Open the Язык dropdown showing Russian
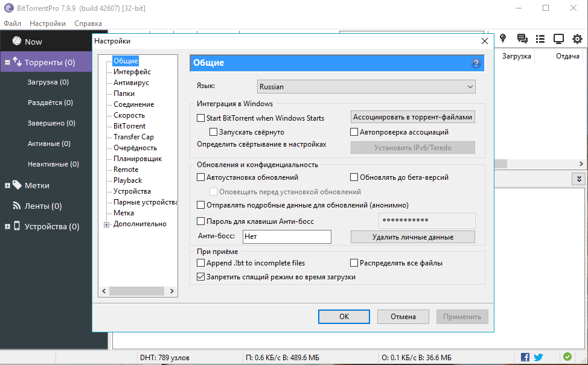588x365 pixels. (x=366, y=87)
